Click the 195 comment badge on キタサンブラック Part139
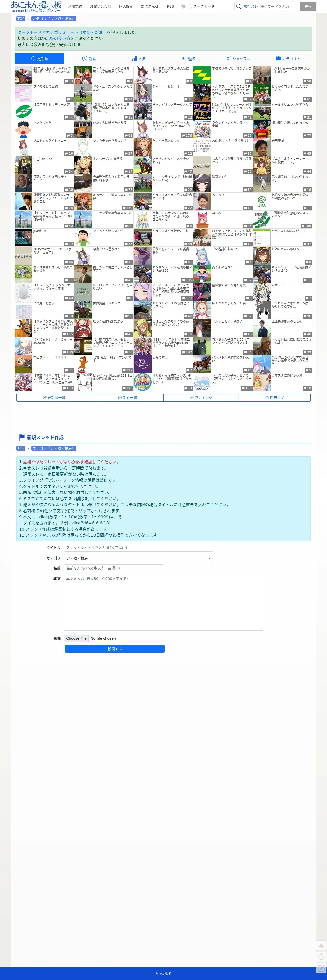Viewport: 327px width, 980px height. pyautogui.click(x=187, y=280)
